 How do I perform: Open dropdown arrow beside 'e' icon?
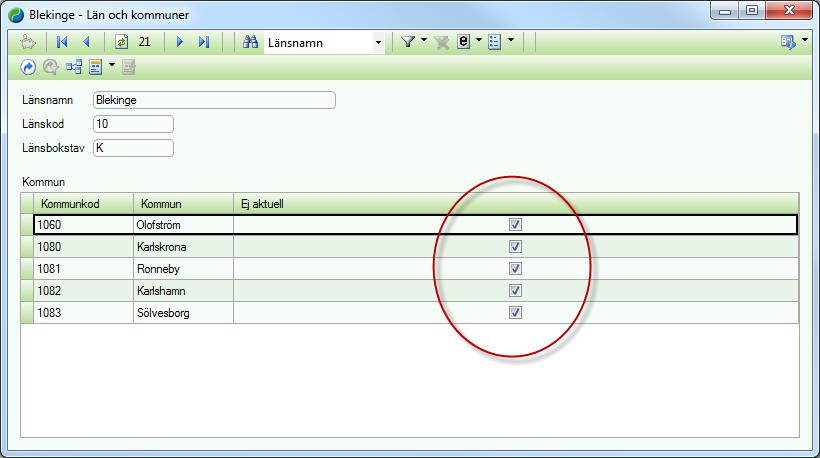coord(479,40)
